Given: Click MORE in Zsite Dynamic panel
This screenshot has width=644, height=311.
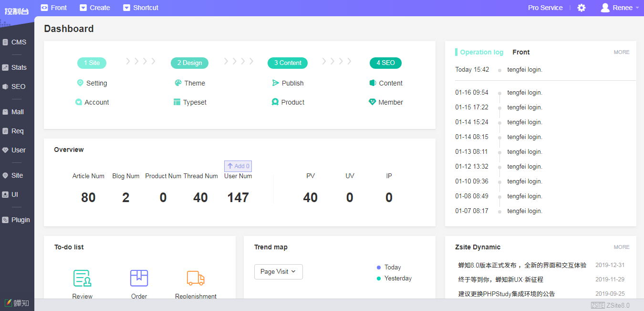Looking at the screenshot, I should point(622,247).
